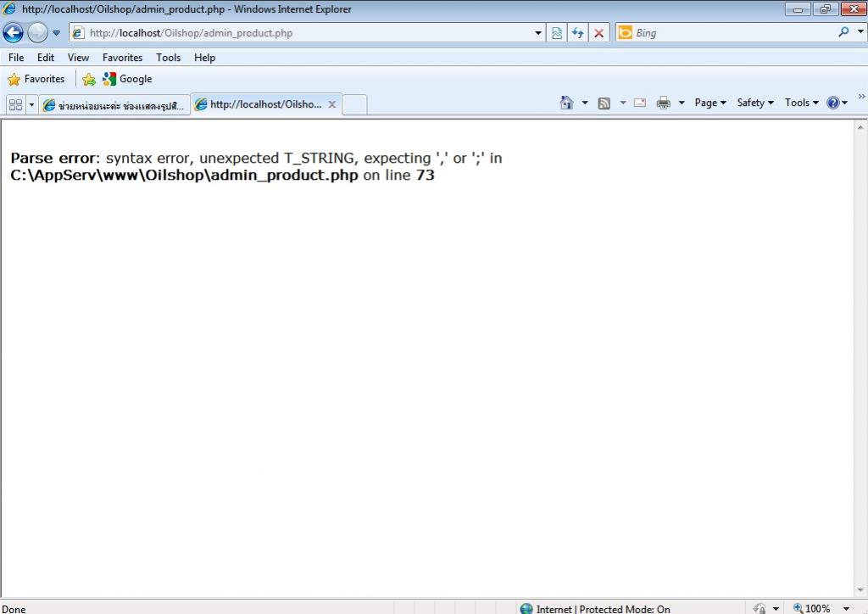This screenshot has width=868, height=614.
Task: Open the Safety command bar menu
Action: tap(755, 103)
